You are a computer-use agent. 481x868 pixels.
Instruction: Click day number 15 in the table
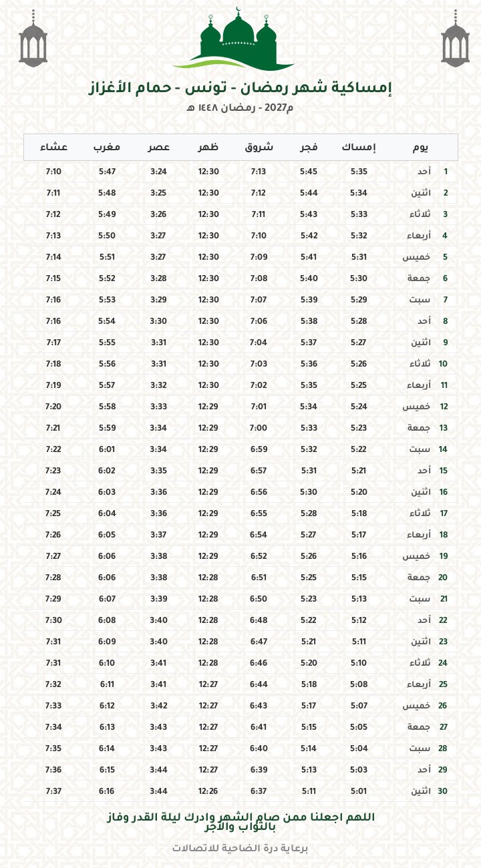(443, 471)
